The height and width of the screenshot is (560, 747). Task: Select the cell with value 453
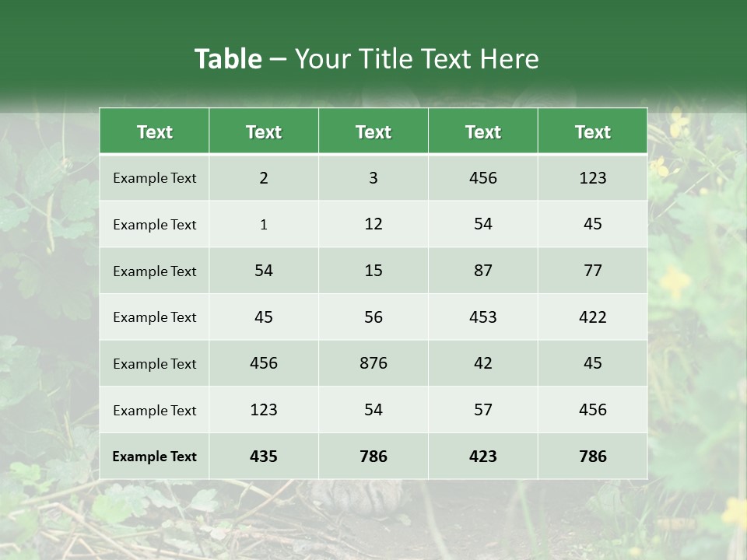click(x=483, y=317)
